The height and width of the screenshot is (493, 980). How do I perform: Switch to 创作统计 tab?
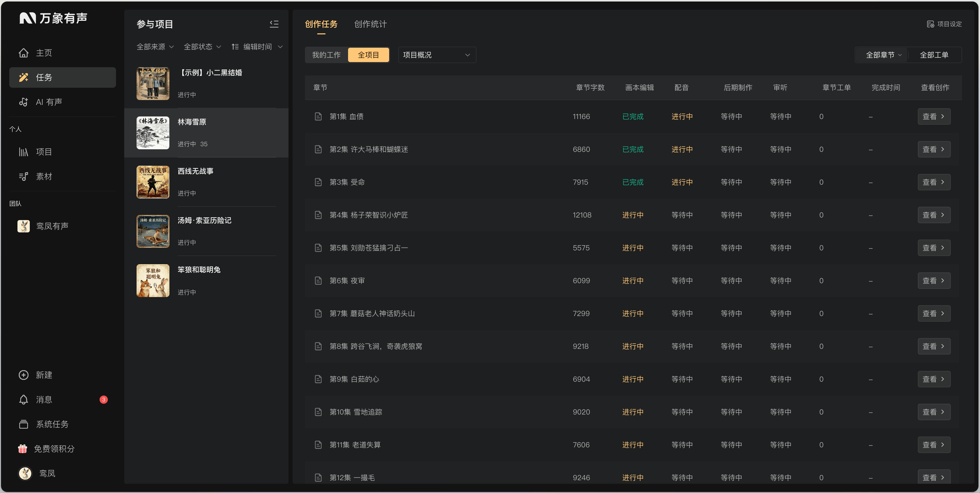(370, 24)
